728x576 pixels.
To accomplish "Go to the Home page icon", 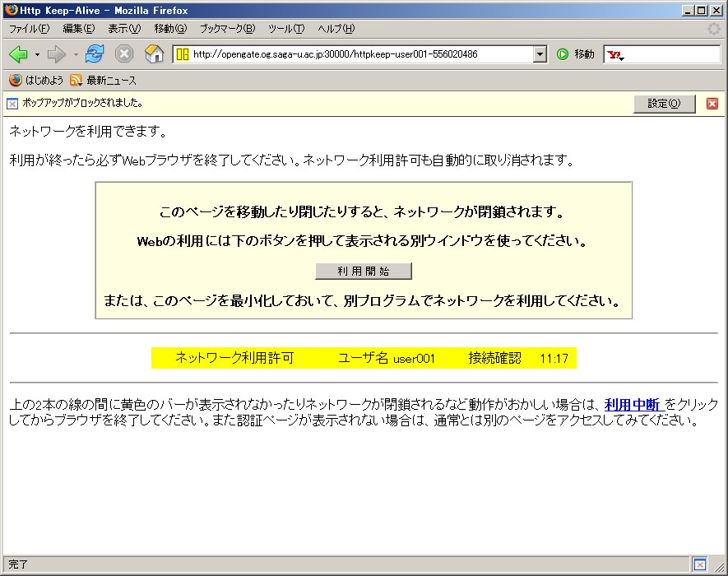I will (x=154, y=54).
